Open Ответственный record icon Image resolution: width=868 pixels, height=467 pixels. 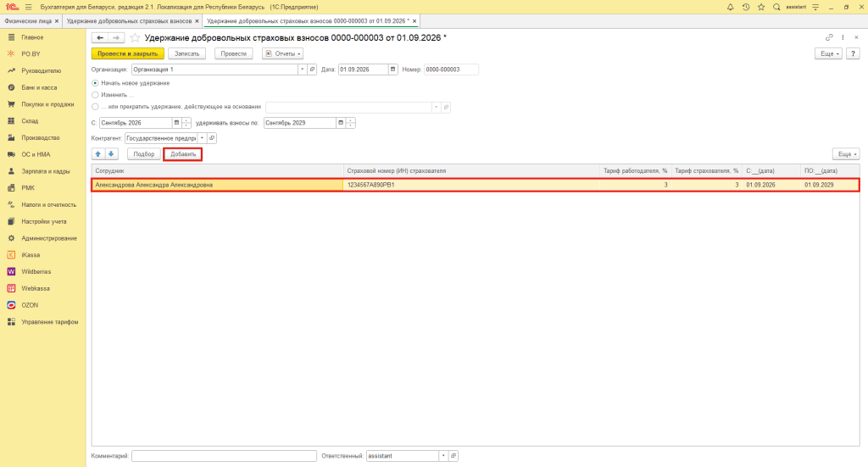pos(453,456)
